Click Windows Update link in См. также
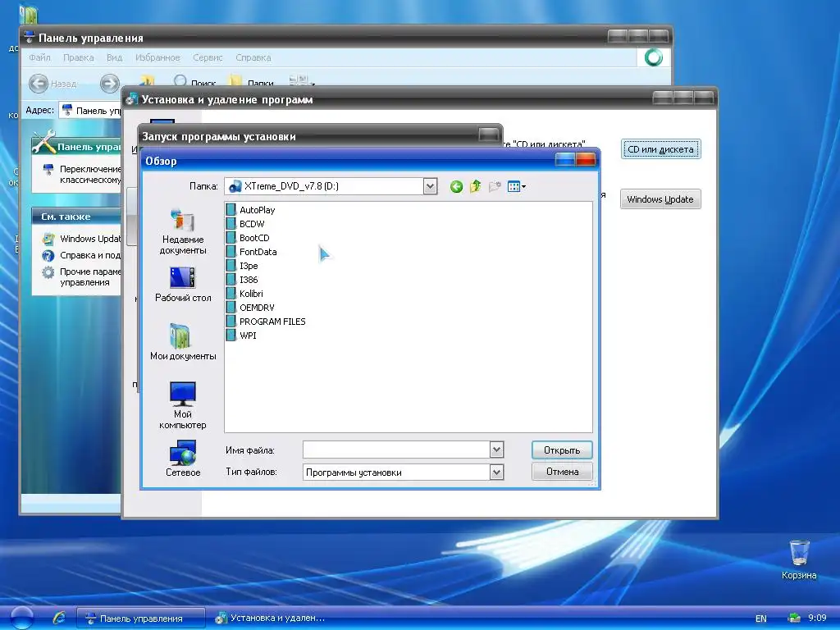The image size is (840, 630). tap(81, 239)
